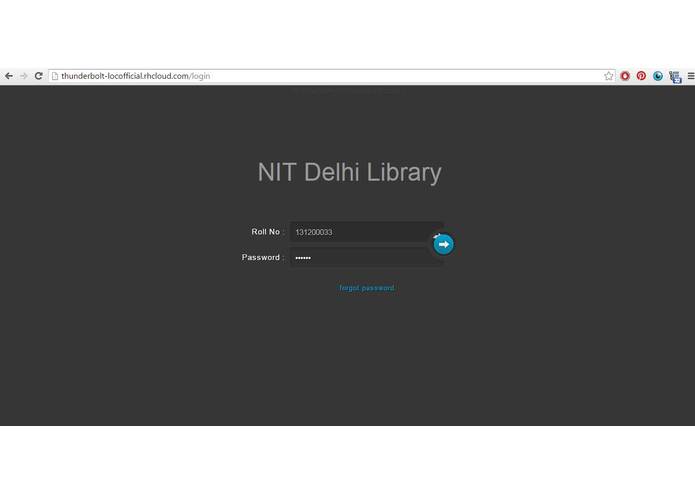The image size is (695, 494).
Task: Bookmark this page with the star icon
Action: pos(609,76)
